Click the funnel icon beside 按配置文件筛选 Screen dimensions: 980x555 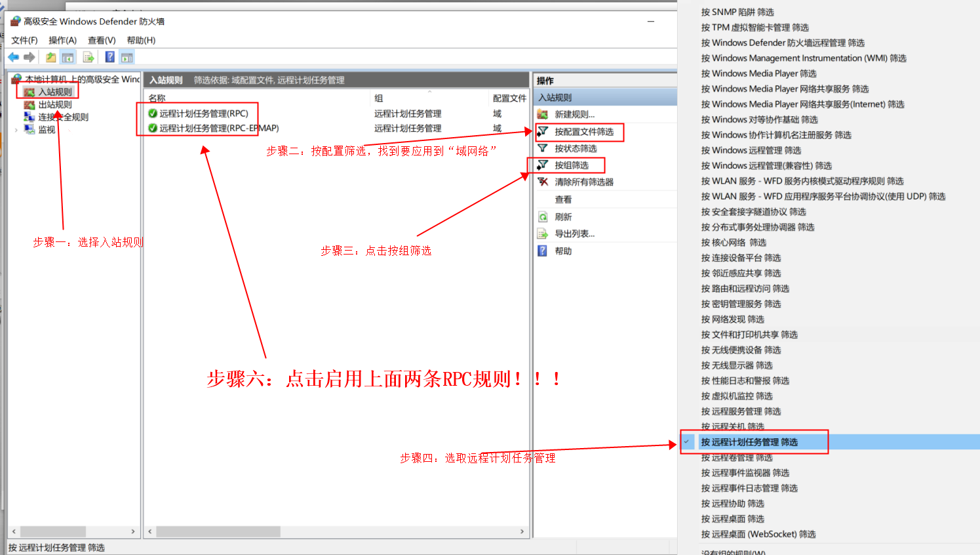pos(543,131)
